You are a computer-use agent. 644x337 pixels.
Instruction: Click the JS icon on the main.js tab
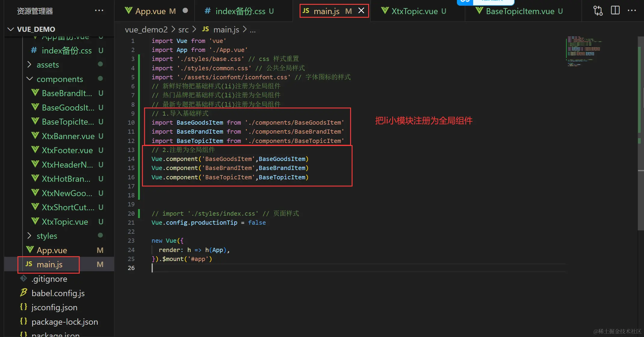(x=306, y=11)
